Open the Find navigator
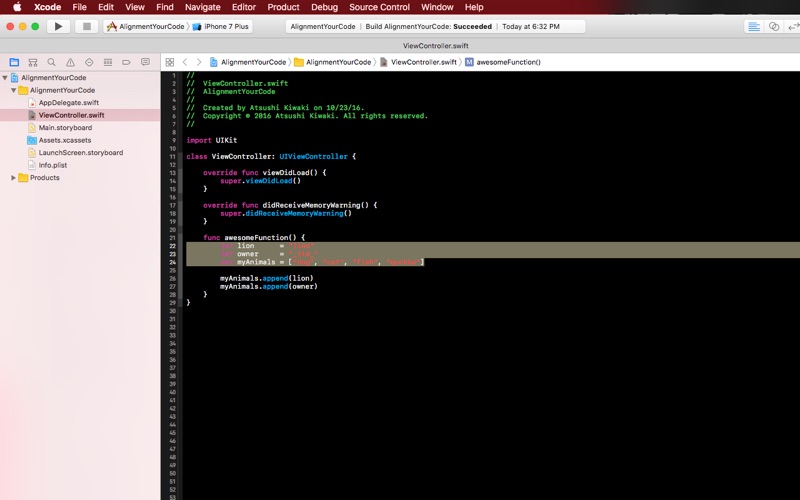800x500 pixels. [x=52, y=62]
